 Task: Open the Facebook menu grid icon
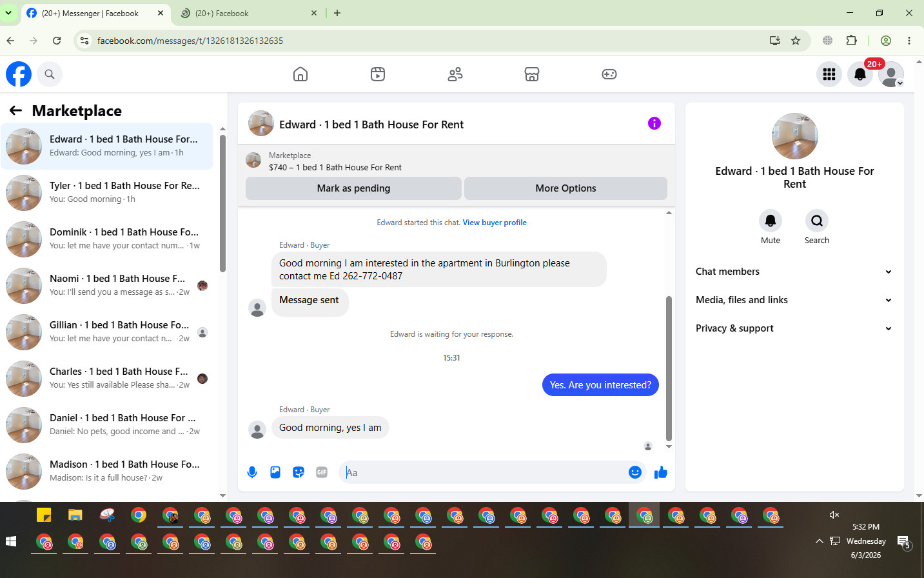[829, 74]
